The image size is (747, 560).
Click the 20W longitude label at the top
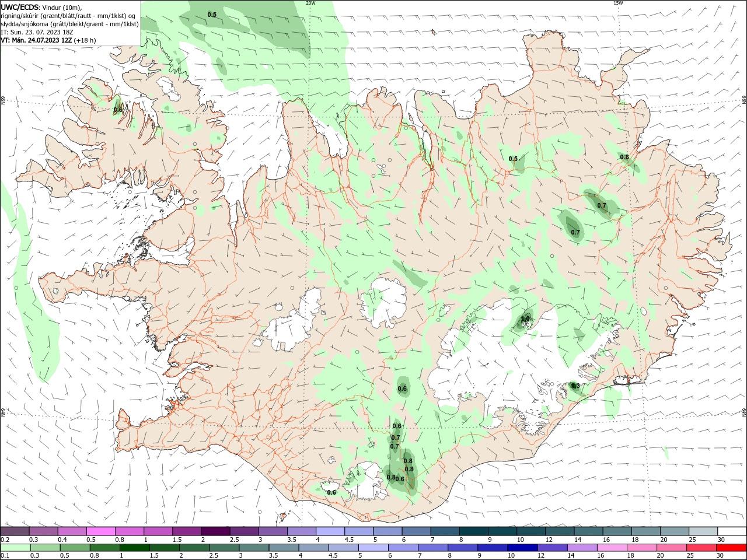tap(310, 3)
